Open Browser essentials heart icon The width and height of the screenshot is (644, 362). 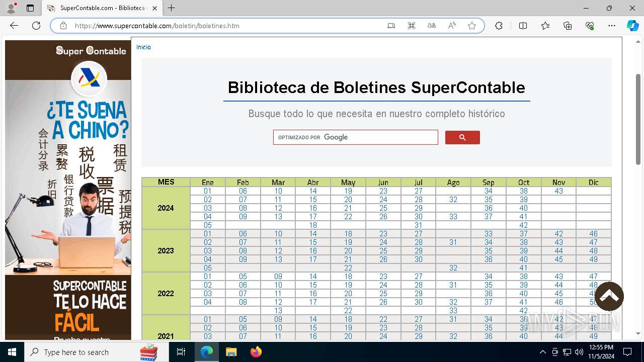590,26
